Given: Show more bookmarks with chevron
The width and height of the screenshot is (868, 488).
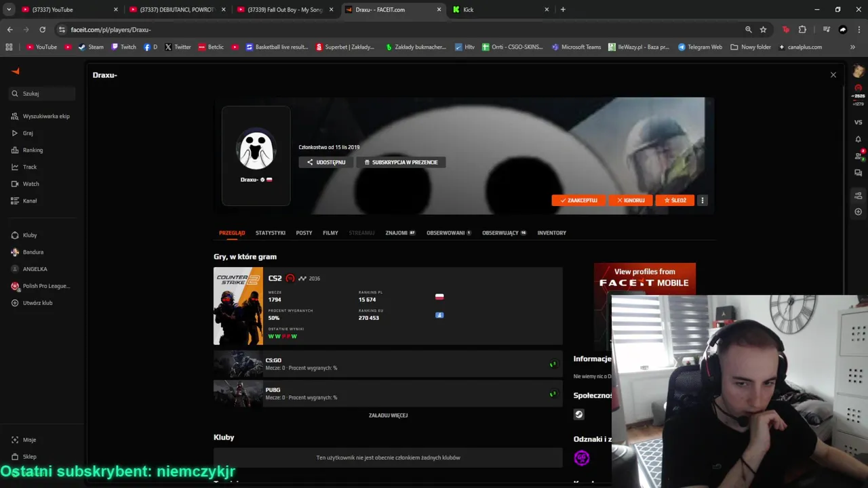Looking at the screenshot, I should (852, 47).
